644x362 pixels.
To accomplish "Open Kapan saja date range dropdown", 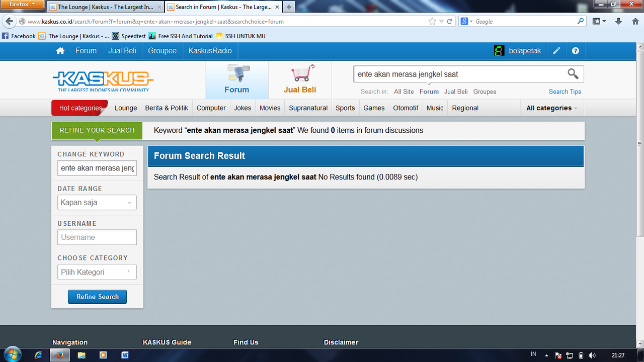I will point(97,203).
